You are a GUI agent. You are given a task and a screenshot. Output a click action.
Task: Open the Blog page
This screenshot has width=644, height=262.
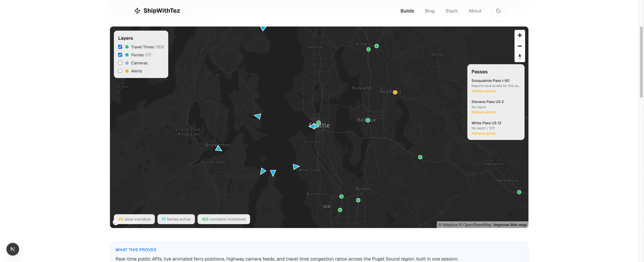point(430,11)
